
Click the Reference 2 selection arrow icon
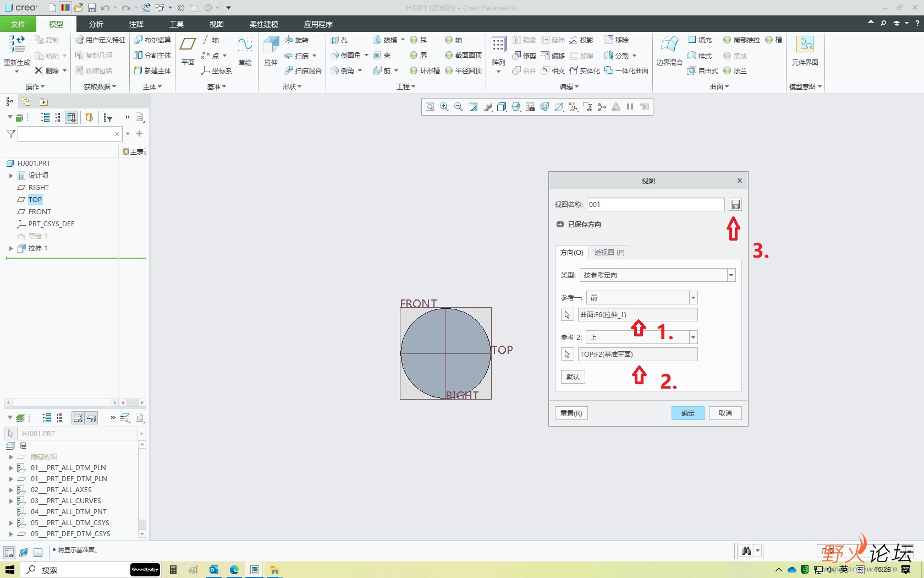click(567, 355)
